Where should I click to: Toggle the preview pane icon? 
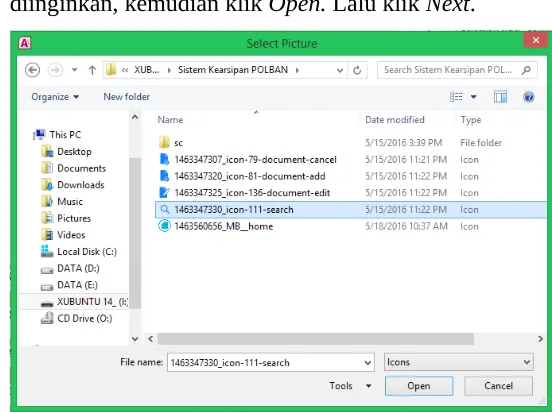(500, 97)
